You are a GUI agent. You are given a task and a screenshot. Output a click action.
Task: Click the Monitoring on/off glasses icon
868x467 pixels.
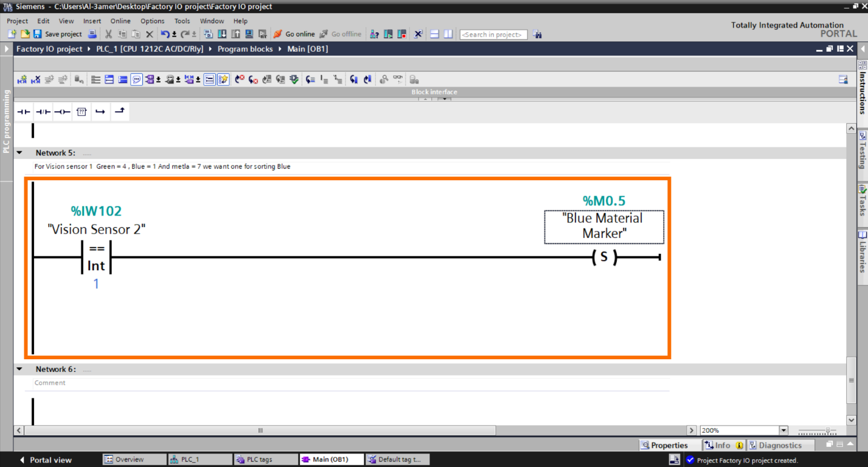click(398, 80)
